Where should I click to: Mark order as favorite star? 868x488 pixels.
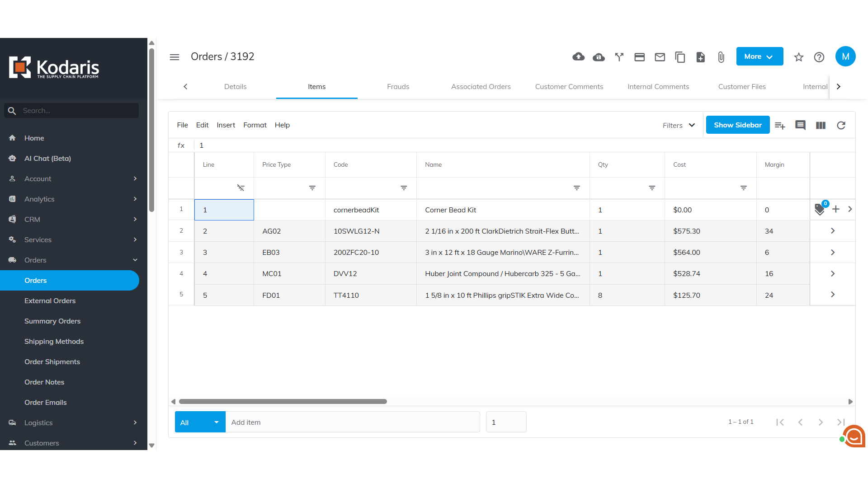pos(798,57)
